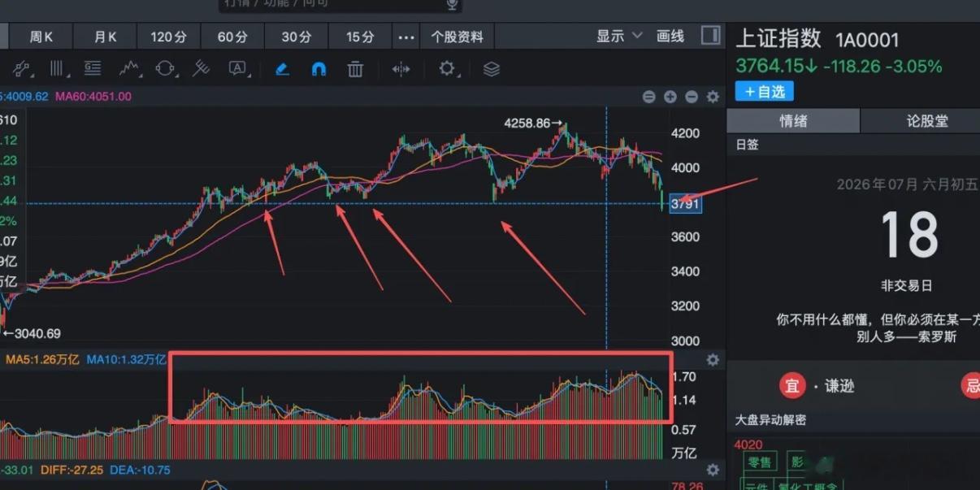Click the 零售 sector tag
This screenshot has width=980, height=490.
click(x=759, y=462)
